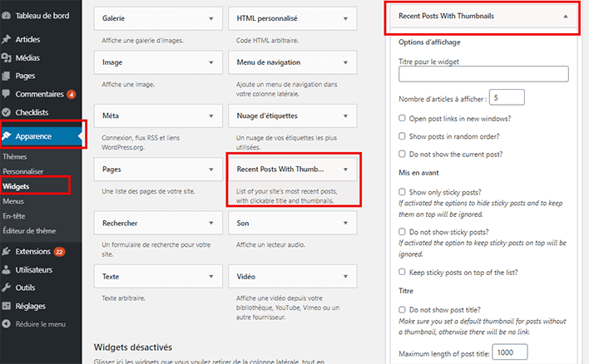Click the Maximum length of post title field
The width and height of the screenshot is (589, 364).
[x=510, y=352]
